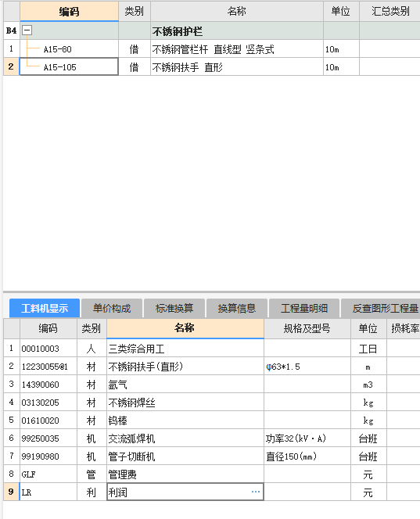The width and height of the screenshot is (420, 519).
Task: Select code cell 01610020
Action: [x=48, y=420]
